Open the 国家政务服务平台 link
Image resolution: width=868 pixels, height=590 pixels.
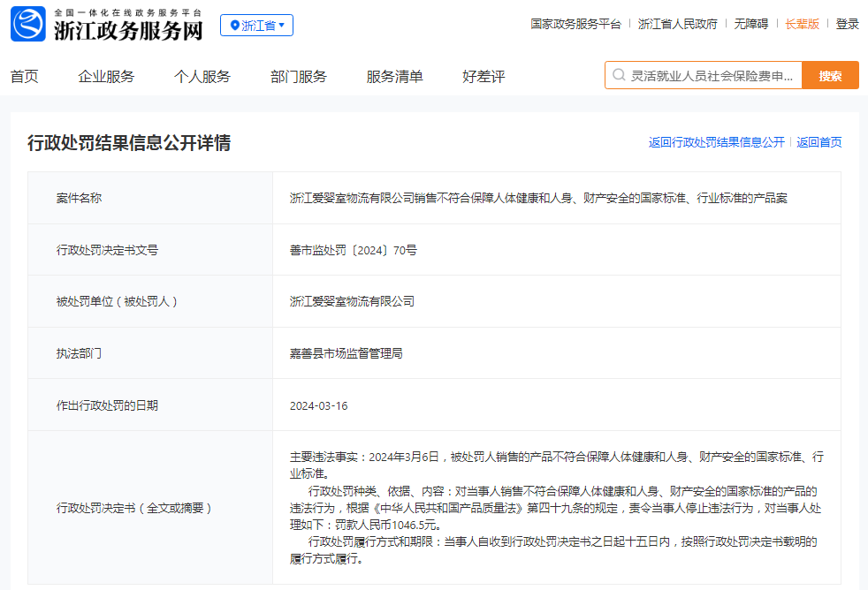(575, 24)
